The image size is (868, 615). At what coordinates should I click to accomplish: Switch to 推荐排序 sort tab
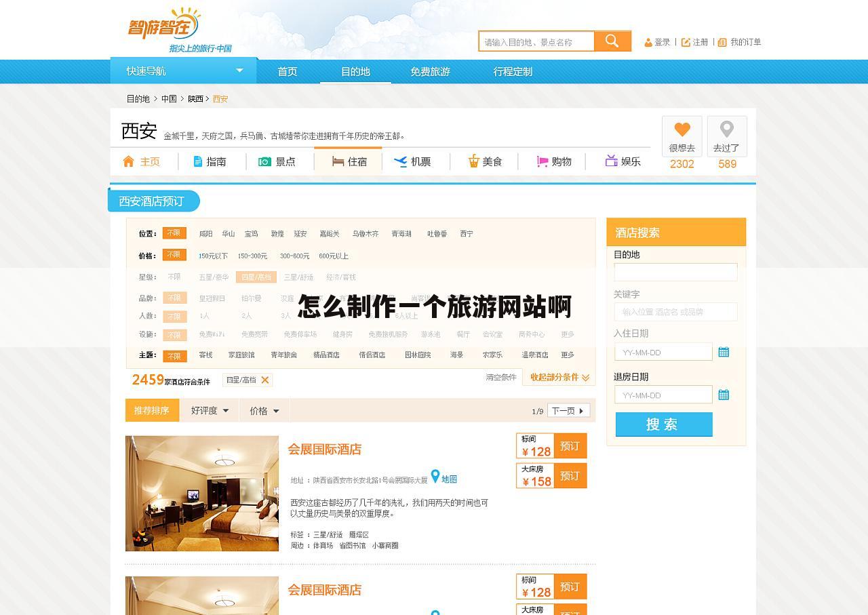152,410
